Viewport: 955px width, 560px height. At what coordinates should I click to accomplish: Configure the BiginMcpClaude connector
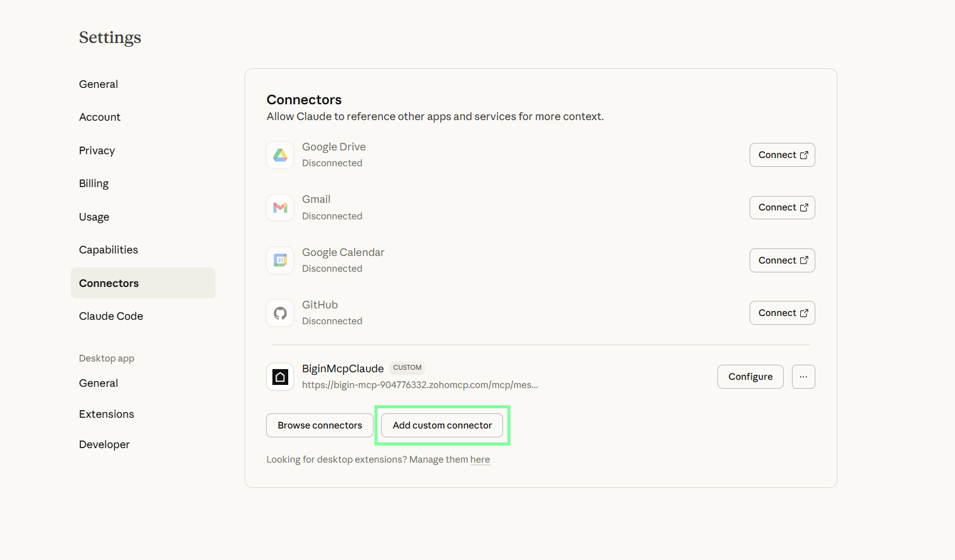click(x=750, y=377)
